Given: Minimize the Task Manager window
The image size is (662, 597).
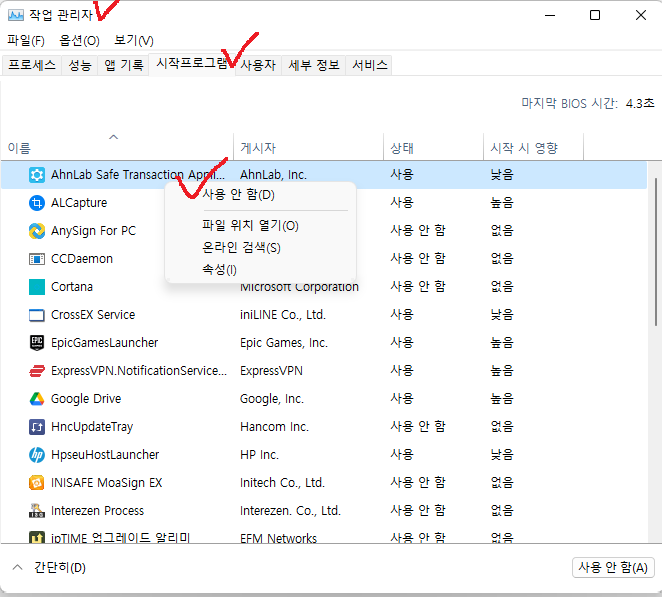Looking at the screenshot, I should pyautogui.click(x=550, y=16).
